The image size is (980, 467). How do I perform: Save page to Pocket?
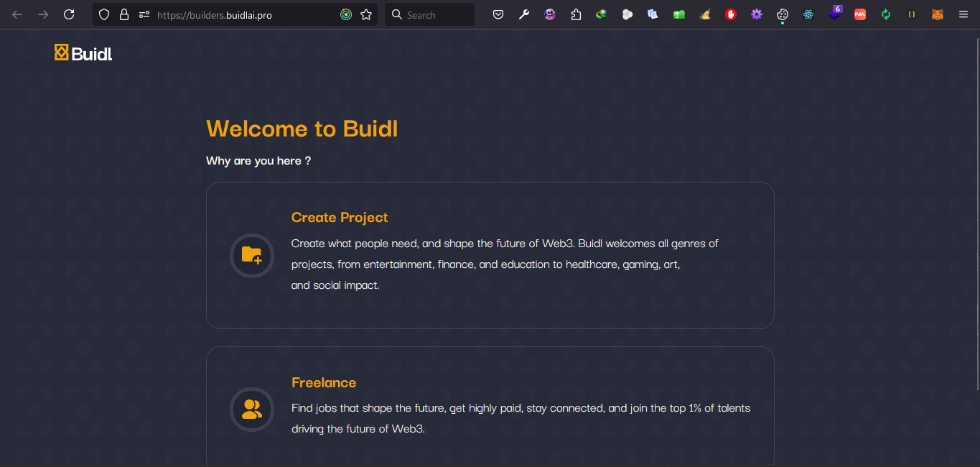[498, 14]
